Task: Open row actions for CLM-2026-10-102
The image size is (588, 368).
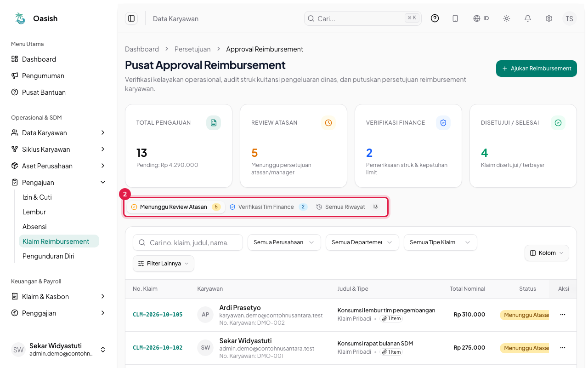Action: pos(563,348)
